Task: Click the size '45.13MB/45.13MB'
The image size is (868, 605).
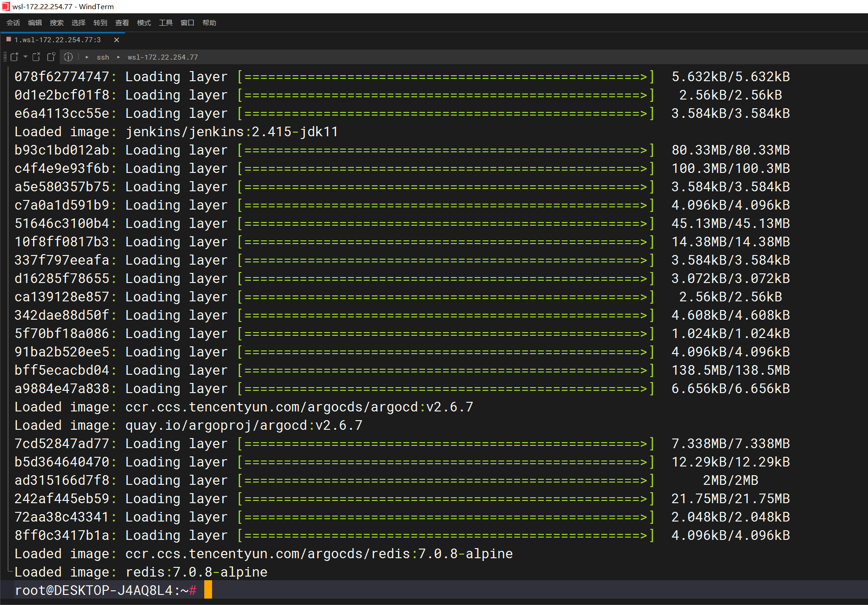Action: click(x=731, y=223)
